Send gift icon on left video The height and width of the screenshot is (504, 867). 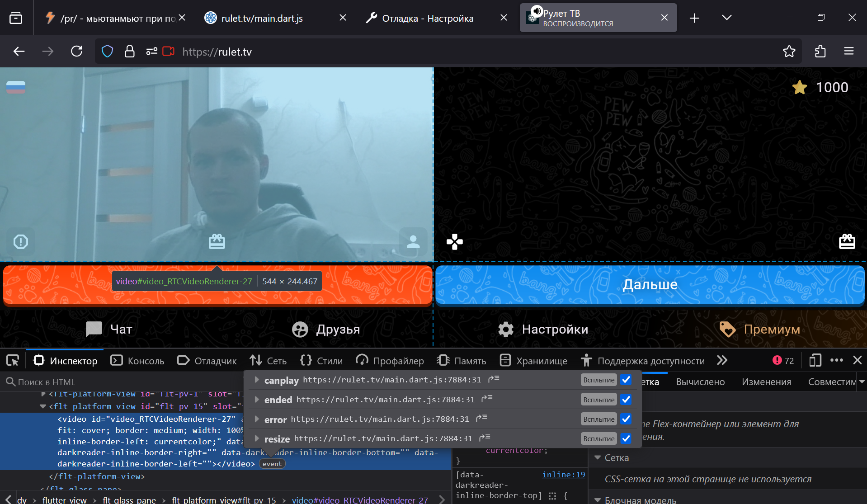[217, 242]
